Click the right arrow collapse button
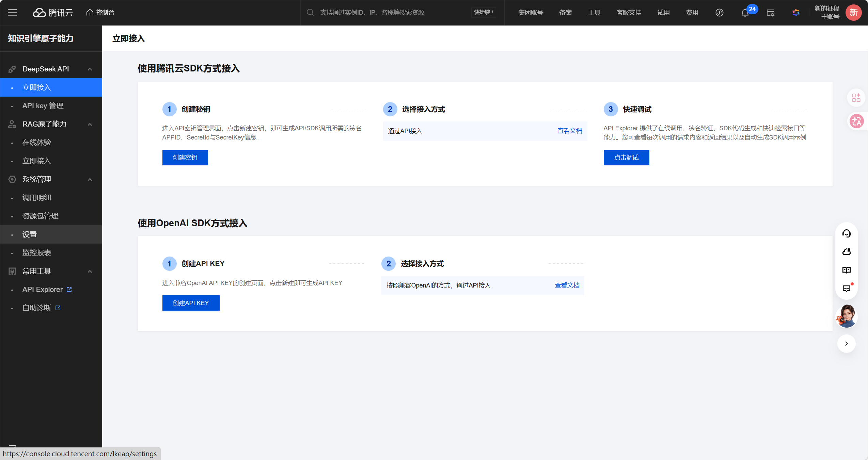 (846, 344)
